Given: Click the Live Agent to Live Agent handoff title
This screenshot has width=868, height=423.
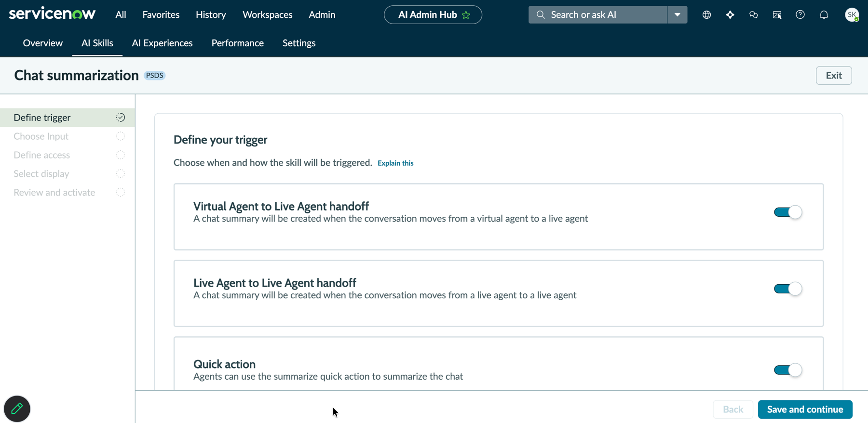Looking at the screenshot, I should pos(275,283).
